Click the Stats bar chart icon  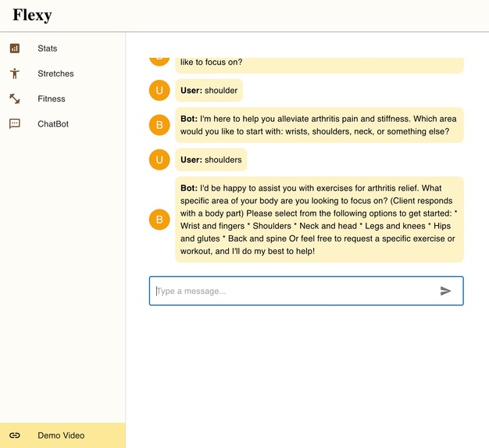[x=15, y=48]
